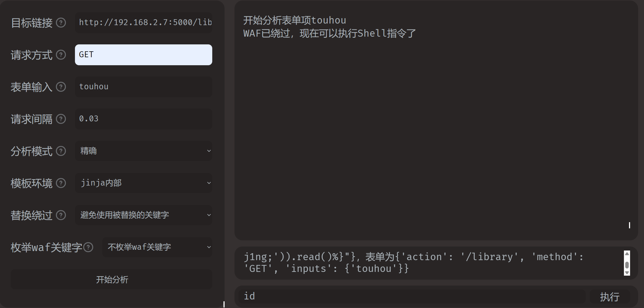This screenshot has height=308, width=644.
Task: Click help icon beside 目标链接
Action: (x=61, y=23)
